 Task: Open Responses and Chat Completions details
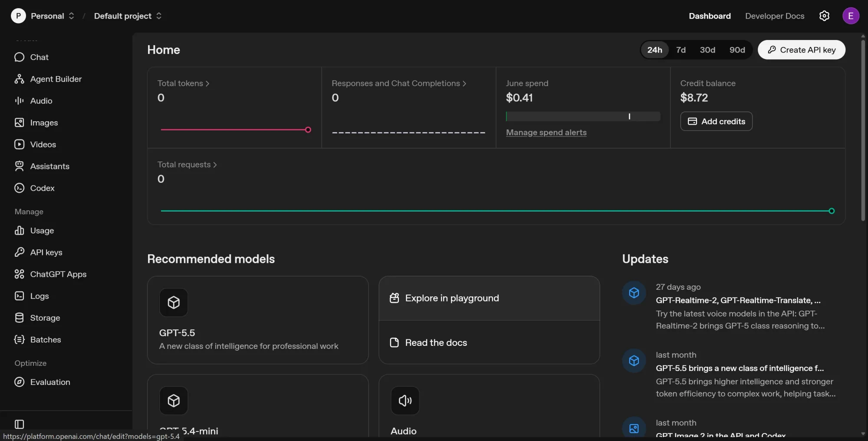(399, 83)
